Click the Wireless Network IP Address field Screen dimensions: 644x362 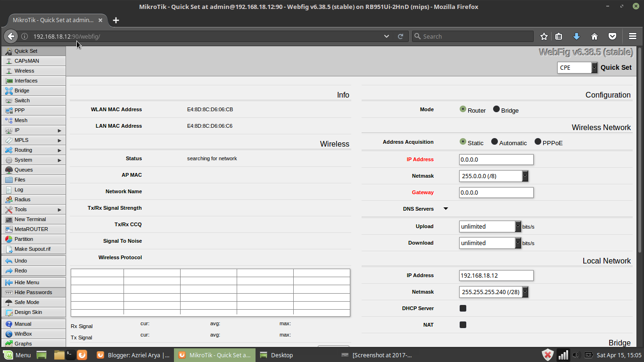click(496, 159)
